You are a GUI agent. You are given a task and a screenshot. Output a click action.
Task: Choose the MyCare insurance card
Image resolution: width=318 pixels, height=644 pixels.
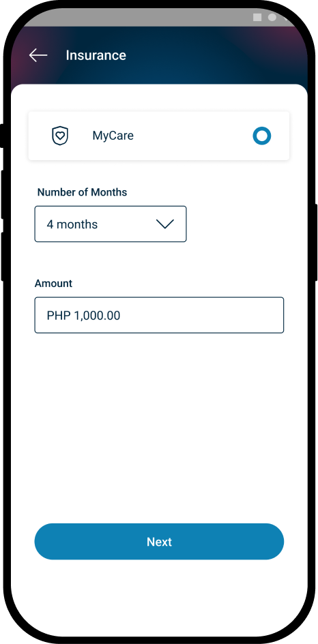pos(159,136)
